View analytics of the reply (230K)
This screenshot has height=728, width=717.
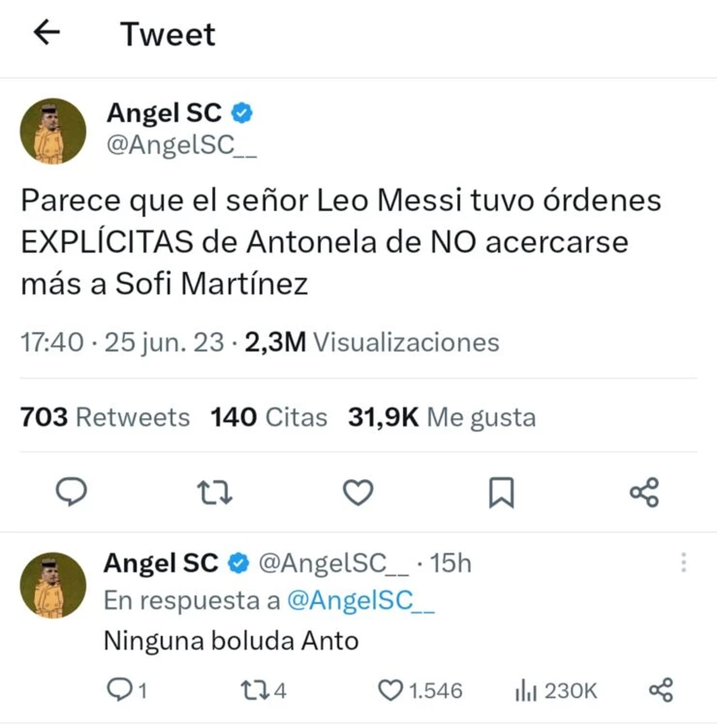coord(555,691)
